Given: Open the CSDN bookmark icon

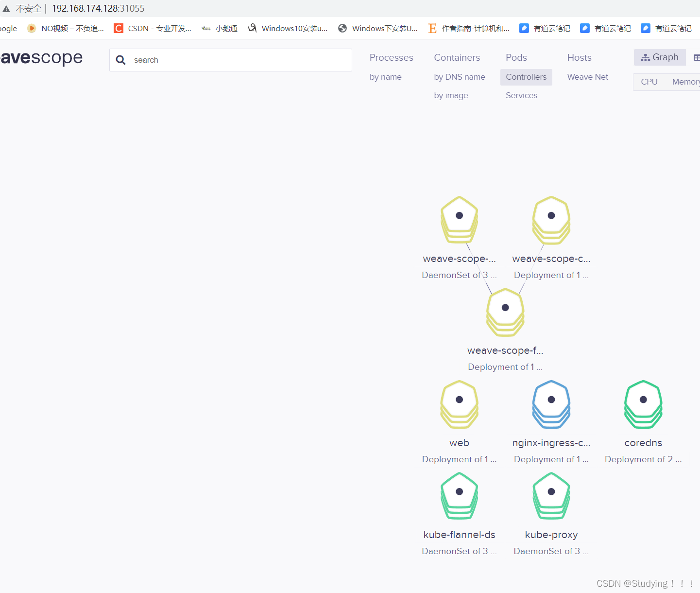Looking at the screenshot, I should [x=119, y=28].
